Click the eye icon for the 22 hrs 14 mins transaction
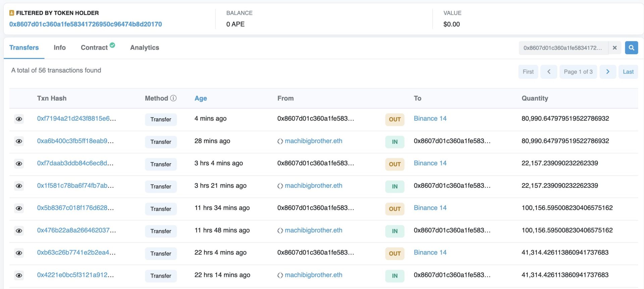This screenshot has height=289, width=644. (x=19, y=276)
